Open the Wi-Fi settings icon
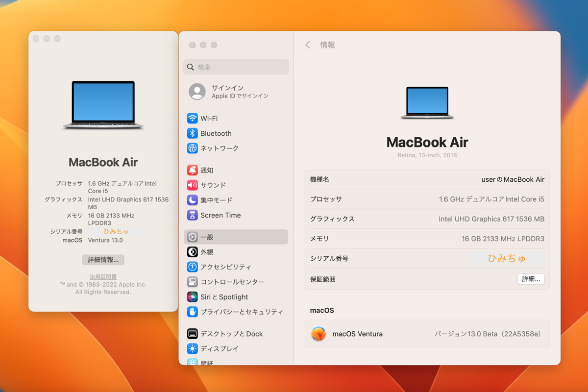 click(x=193, y=119)
